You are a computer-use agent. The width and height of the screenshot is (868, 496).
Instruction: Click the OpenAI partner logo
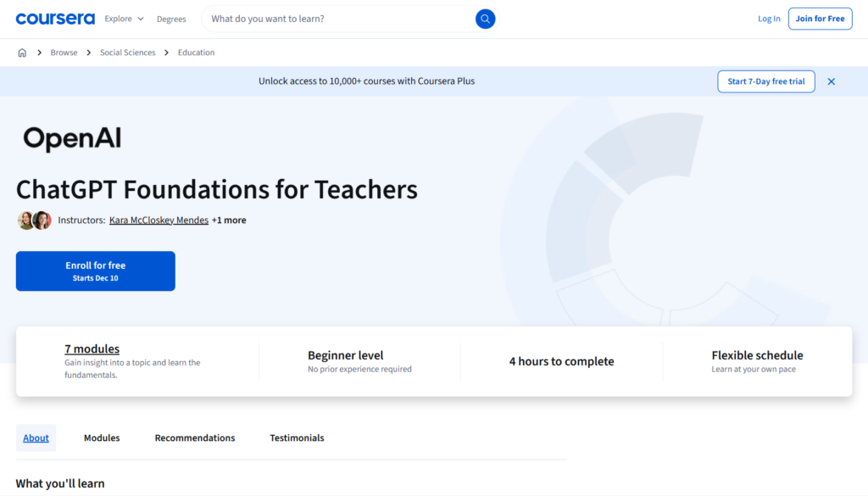[x=72, y=139]
